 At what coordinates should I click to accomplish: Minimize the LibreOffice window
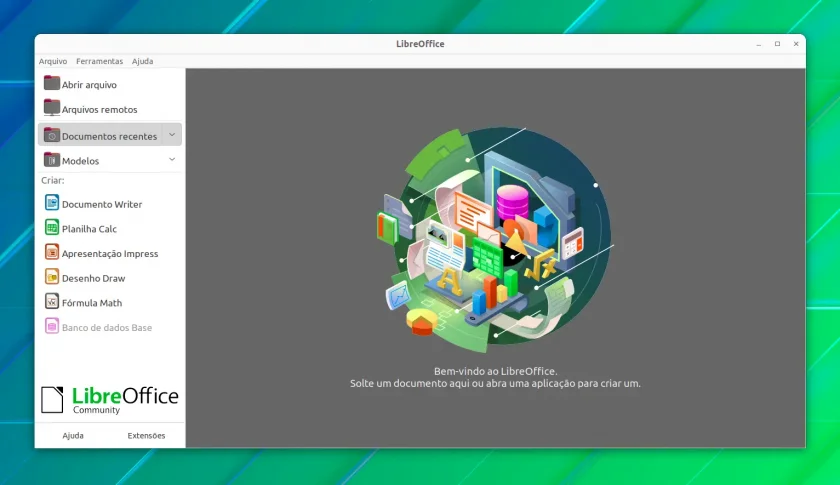point(759,44)
